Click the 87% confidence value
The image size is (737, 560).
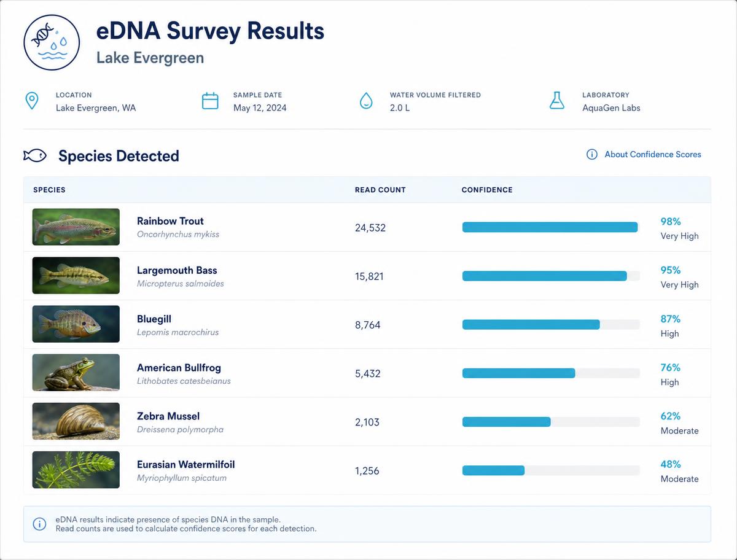671,319
